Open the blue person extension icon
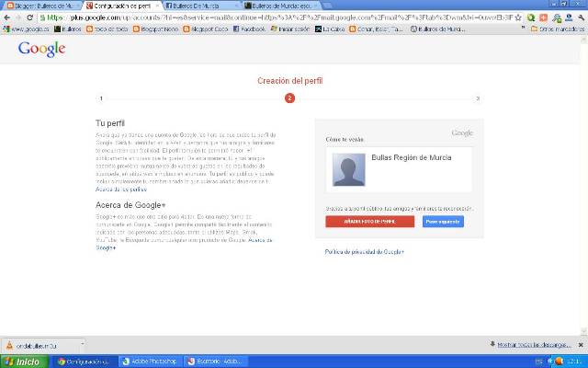The image size is (588, 368). click(569, 17)
